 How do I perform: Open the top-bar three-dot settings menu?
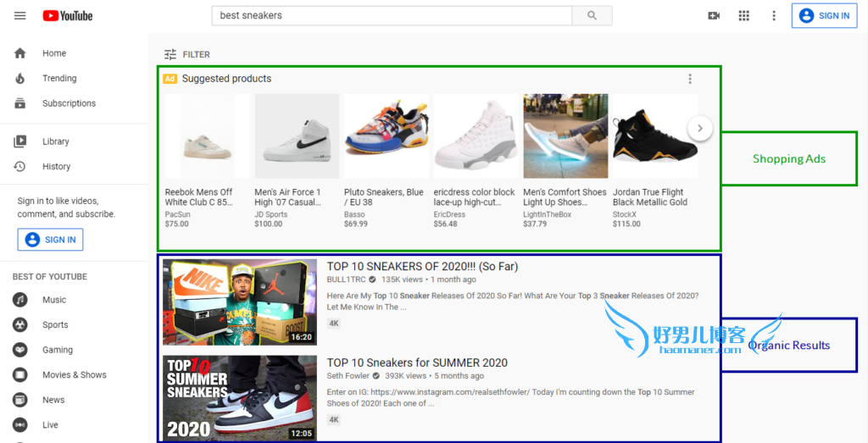(774, 15)
